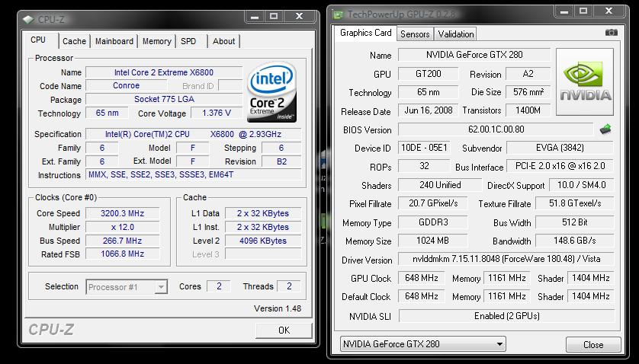This screenshot has height=364, width=639.
Task: Click the Instructions value MMX, SSE, SSE2
Action: (193, 174)
